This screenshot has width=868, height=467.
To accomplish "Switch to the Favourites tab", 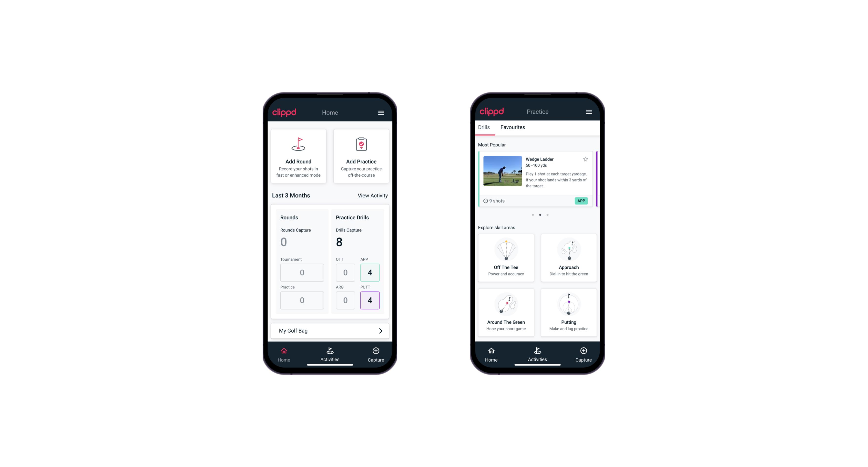I will point(514,127).
